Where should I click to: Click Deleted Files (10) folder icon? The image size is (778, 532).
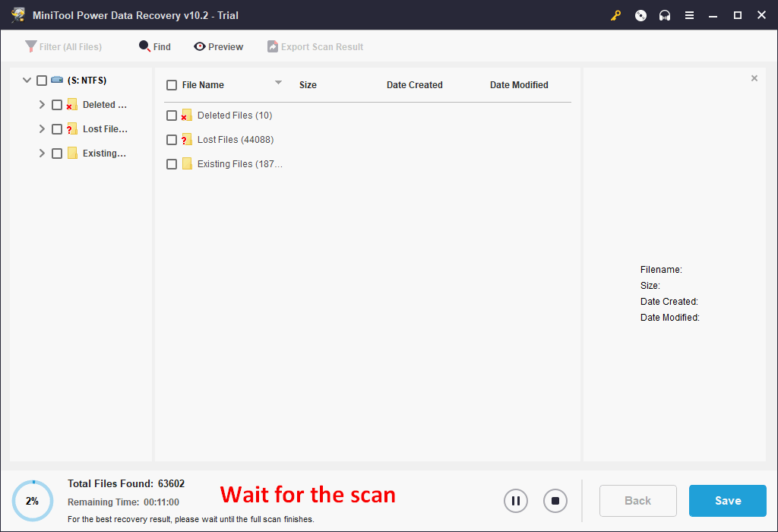coord(187,115)
